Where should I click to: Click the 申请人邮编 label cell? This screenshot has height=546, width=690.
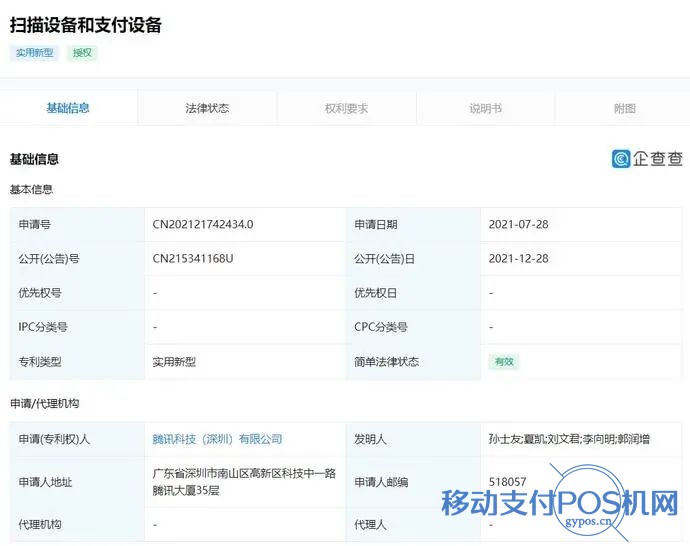pos(414,482)
